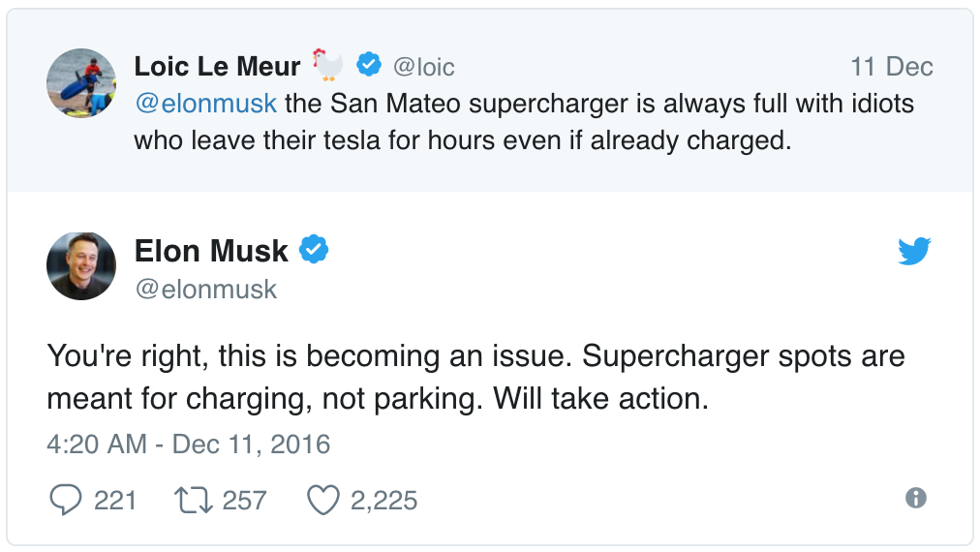Click the 257 retweet count
Image resolution: width=980 pixels, height=552 pixels.
point(244,501)
